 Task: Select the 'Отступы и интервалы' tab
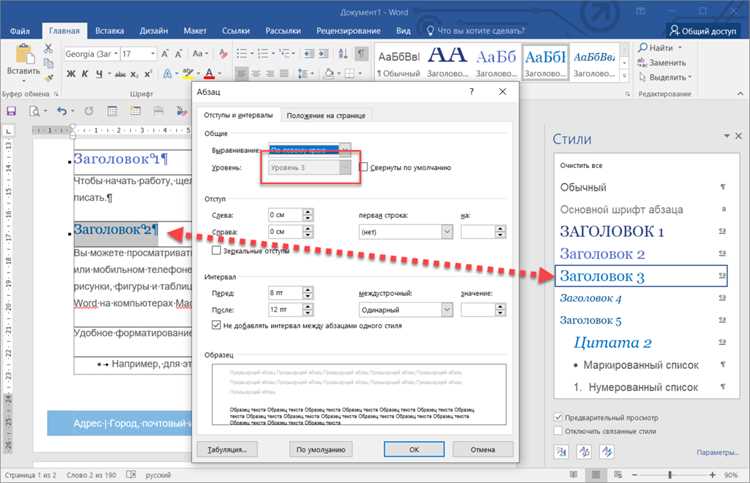(x=238, y=115)
